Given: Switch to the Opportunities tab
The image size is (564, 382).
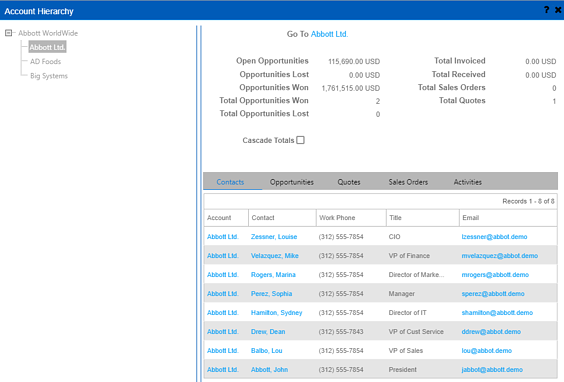Looking at the screenshot, I should click(x=292, y=182).
